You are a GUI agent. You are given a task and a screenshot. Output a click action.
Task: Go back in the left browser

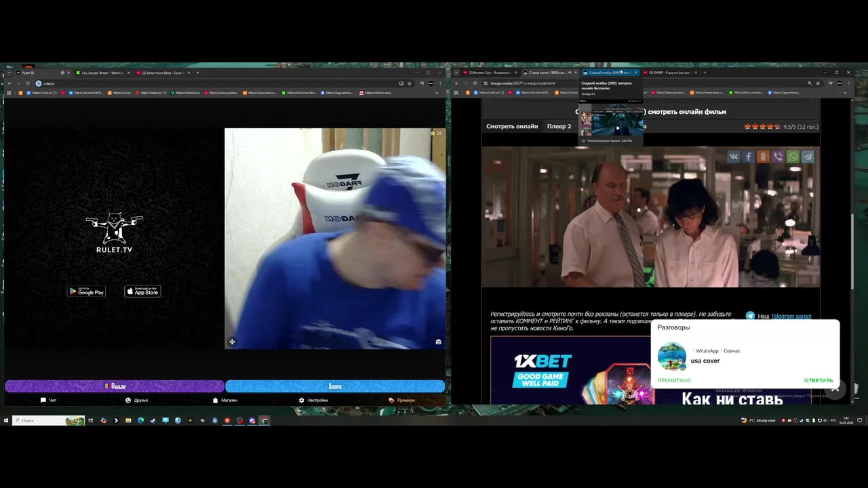(9, 83)
